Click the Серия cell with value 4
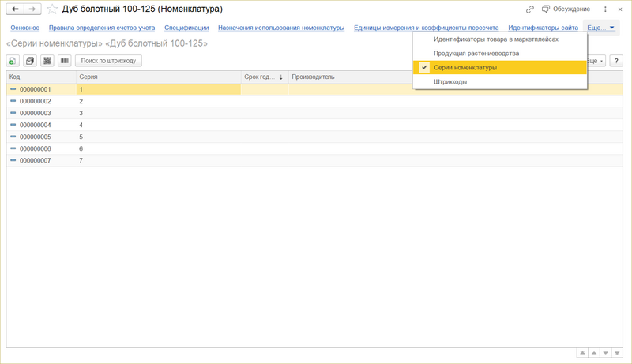 [x=159, y=125]
